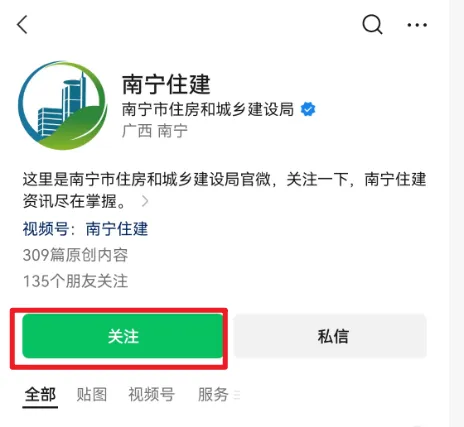Tap 南宁市住房和城乡建设局 verification name
This screenshot has width=464, height=427.
pyautogui.click(x=208, y=109)
